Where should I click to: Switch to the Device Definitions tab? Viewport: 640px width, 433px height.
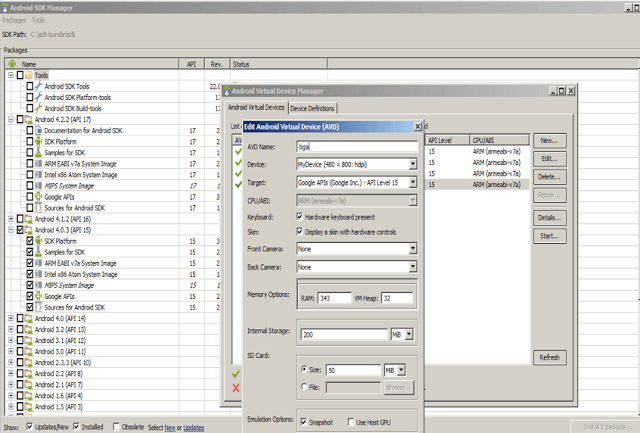tap(312, 108)
